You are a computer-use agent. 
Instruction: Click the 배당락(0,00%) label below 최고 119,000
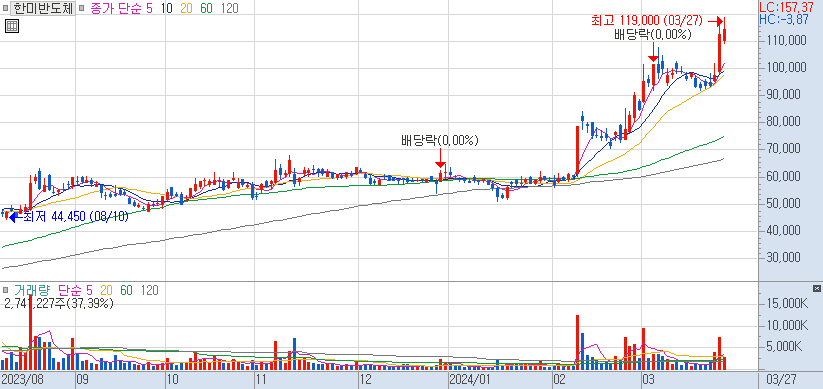(x=653, y=35)
